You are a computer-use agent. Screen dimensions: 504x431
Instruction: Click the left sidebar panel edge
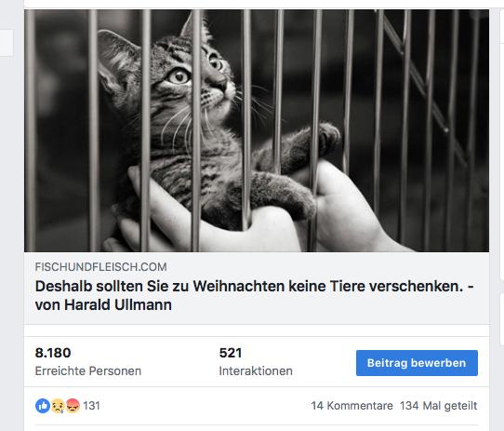7,43
